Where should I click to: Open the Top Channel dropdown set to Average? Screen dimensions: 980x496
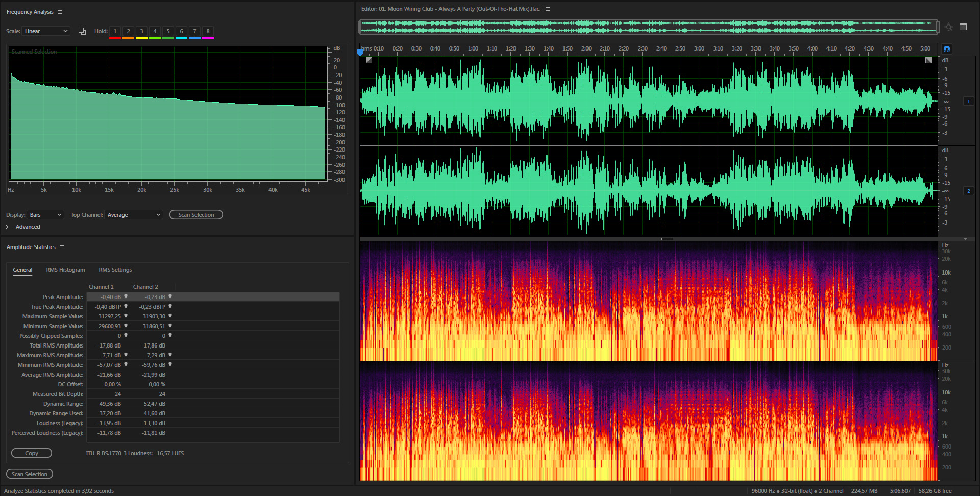tap(134, 215)
